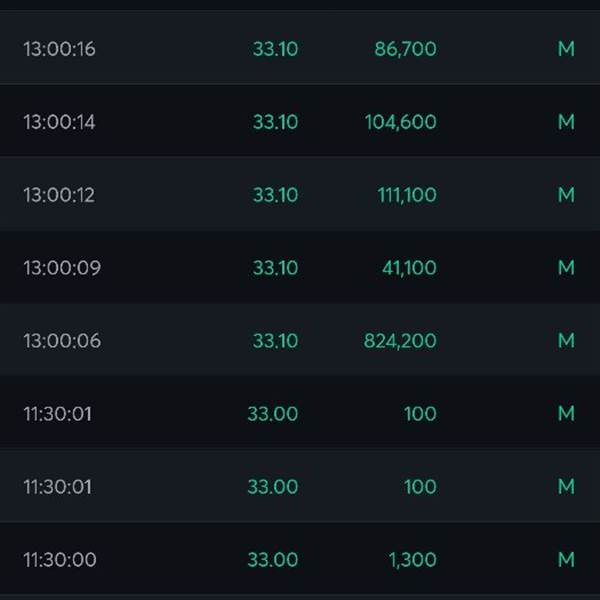Click the 33.10 price beside 41,100

click(275, 267)
